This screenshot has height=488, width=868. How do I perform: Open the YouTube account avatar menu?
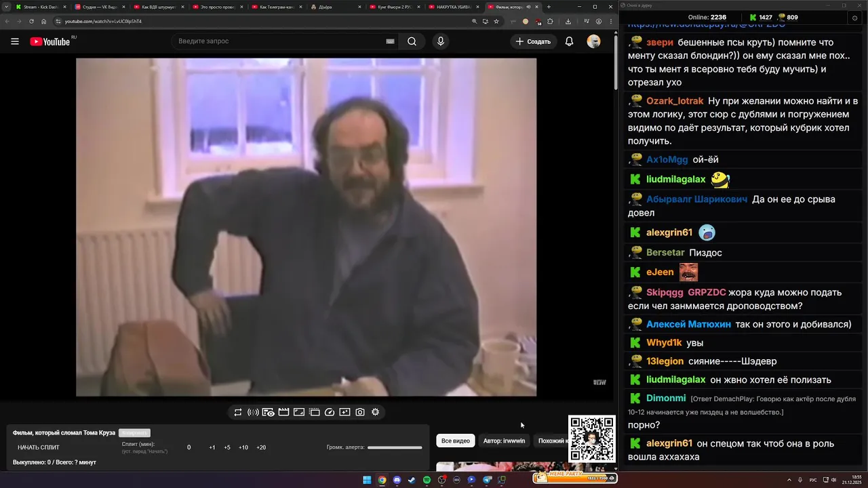point(593,41)
